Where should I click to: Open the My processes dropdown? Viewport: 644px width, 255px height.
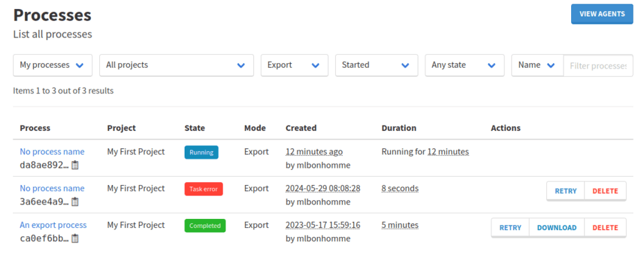click(53, 65)
